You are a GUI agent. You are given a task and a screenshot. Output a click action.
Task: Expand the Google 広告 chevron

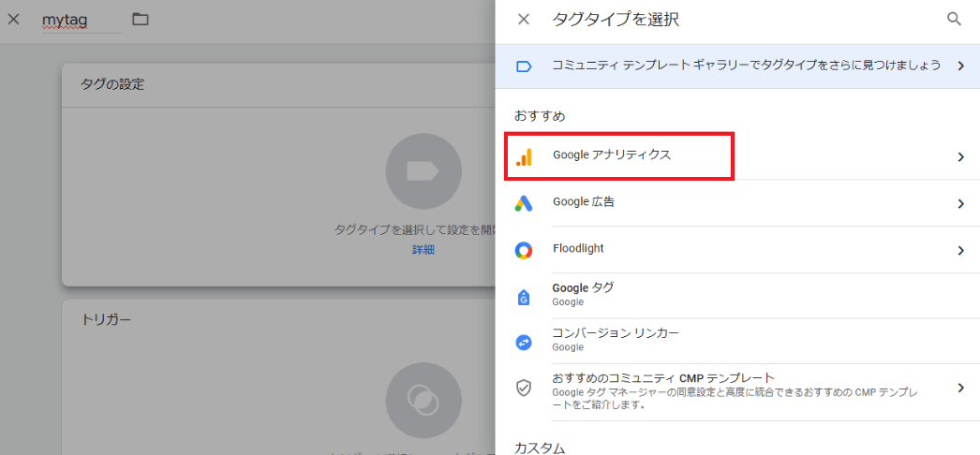pyautogui.click(x=961, y=203)
